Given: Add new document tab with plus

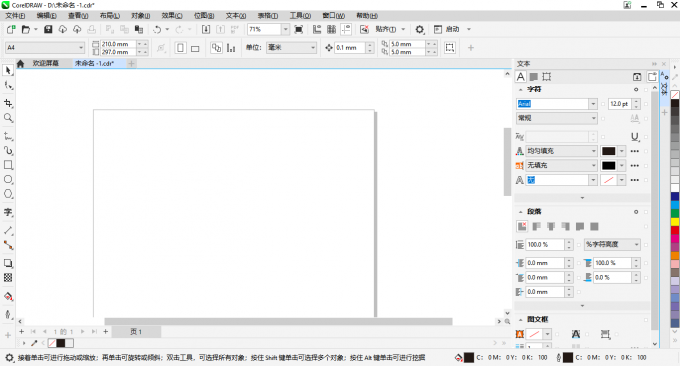Looking at the screenshot, I should [x=131, y=63].
